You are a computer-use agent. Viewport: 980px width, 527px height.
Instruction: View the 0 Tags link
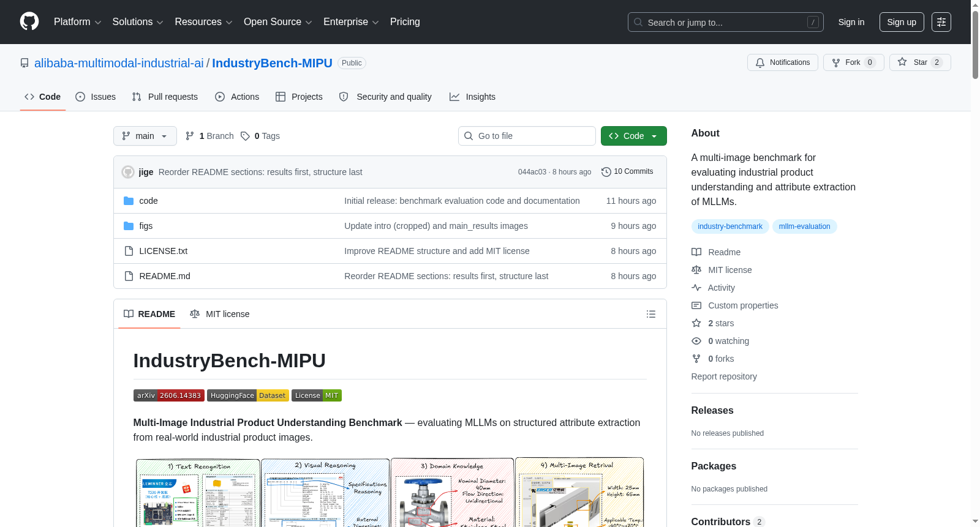[x=260, y=136]
